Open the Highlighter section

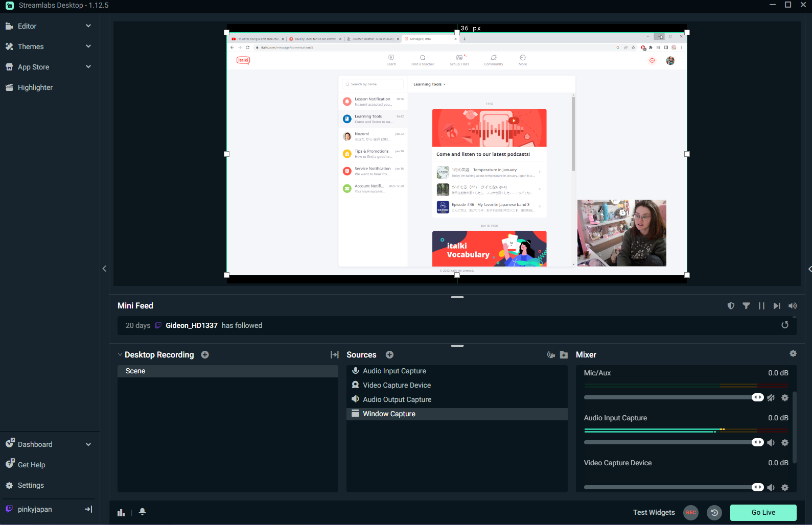(x=35, y=87)
